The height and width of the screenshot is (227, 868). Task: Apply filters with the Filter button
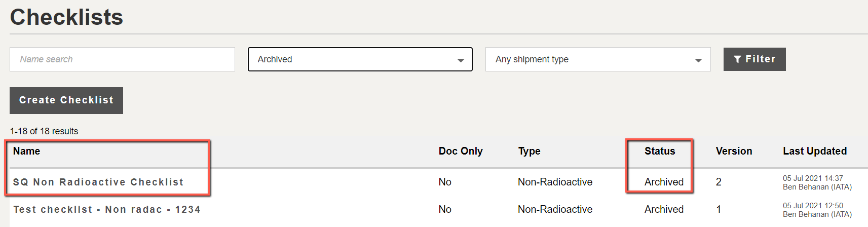[754, 59]
